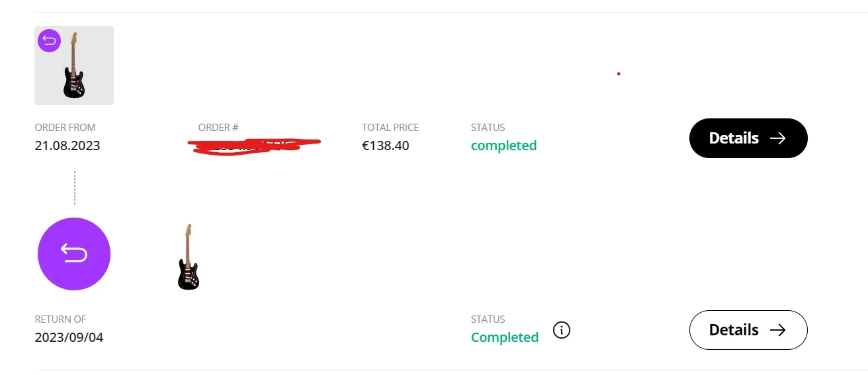This screenshot has width=868, height=375.
Task: Select the return date 2023/09/04
Action: (x=69, y=337)
